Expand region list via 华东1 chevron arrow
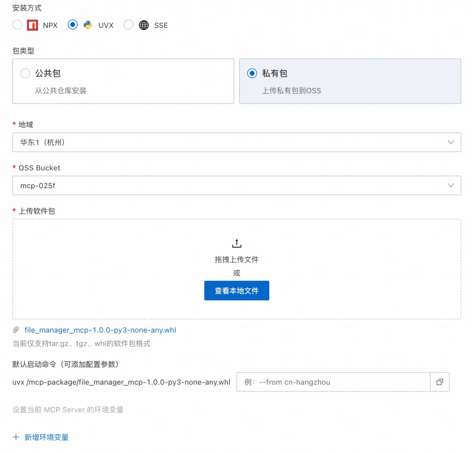 (x=451, y=142)
